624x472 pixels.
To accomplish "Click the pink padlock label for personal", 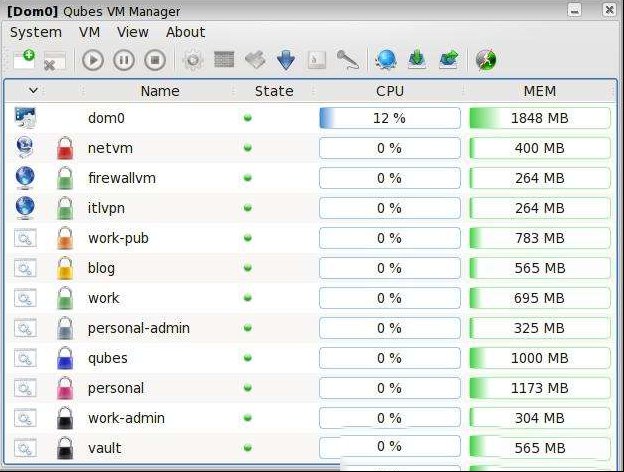I will pyautogui.click(x=65, y=388).
